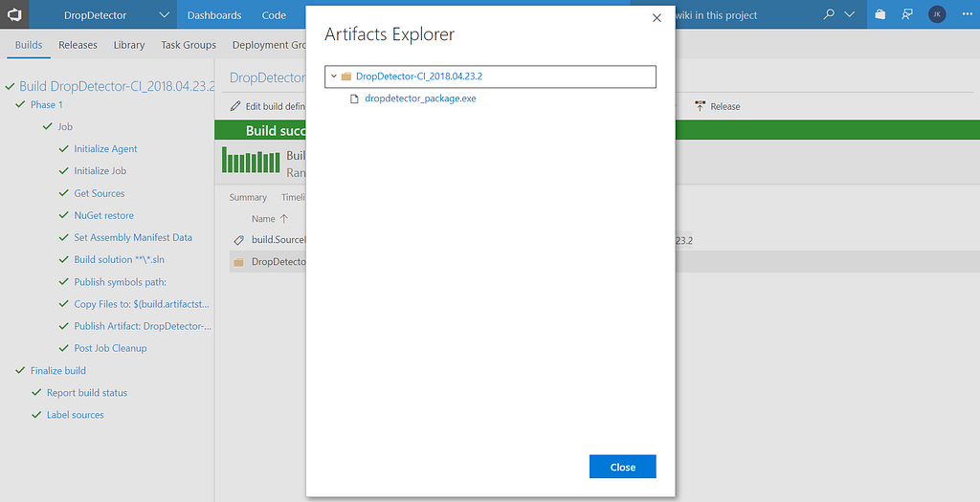The height and width of the screenshot is (502, 980).
Task: Open the Publish symbols path step
Action: (x=120, y=281)
